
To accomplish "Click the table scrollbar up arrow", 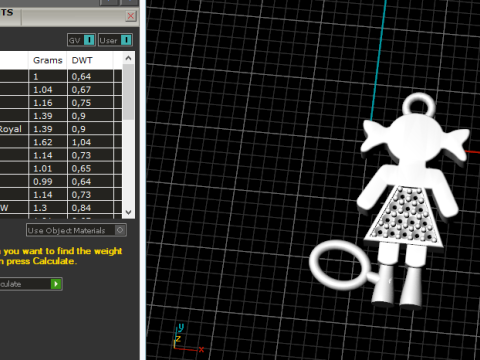I will coord(128,58).
